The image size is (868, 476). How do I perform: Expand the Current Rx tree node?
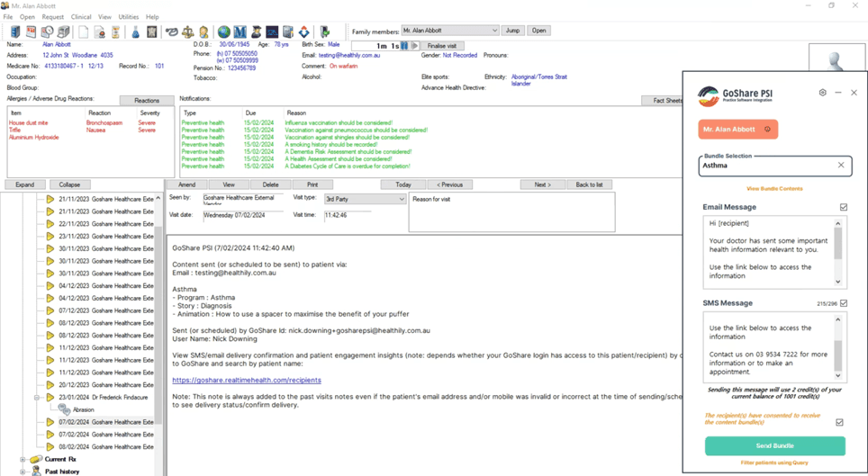click(23, 460)
